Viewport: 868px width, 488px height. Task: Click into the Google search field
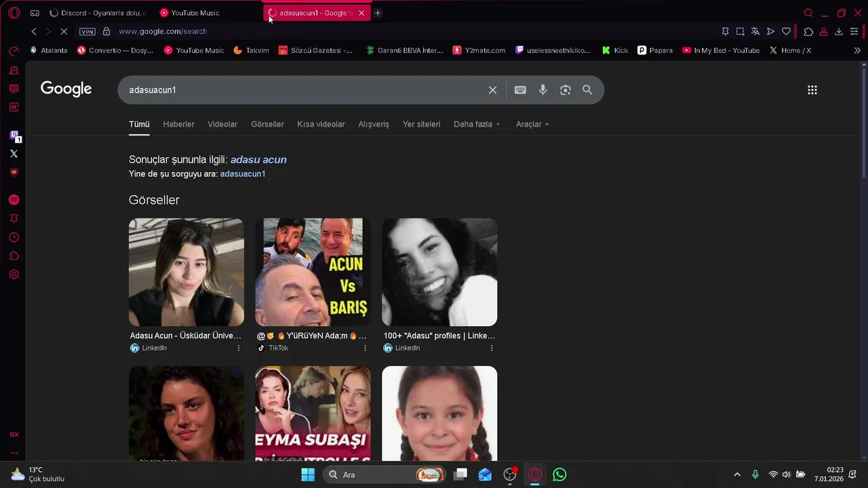click(x=305, y=90)
